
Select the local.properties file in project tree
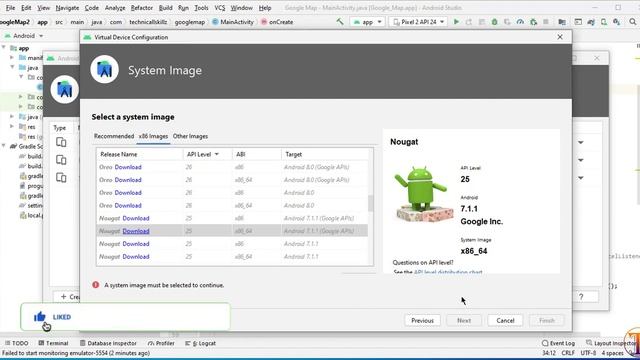pos(31,215)
